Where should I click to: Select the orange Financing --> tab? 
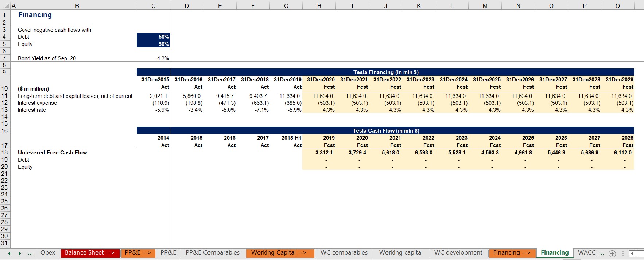pyautogui.click(x=512, y=253)
